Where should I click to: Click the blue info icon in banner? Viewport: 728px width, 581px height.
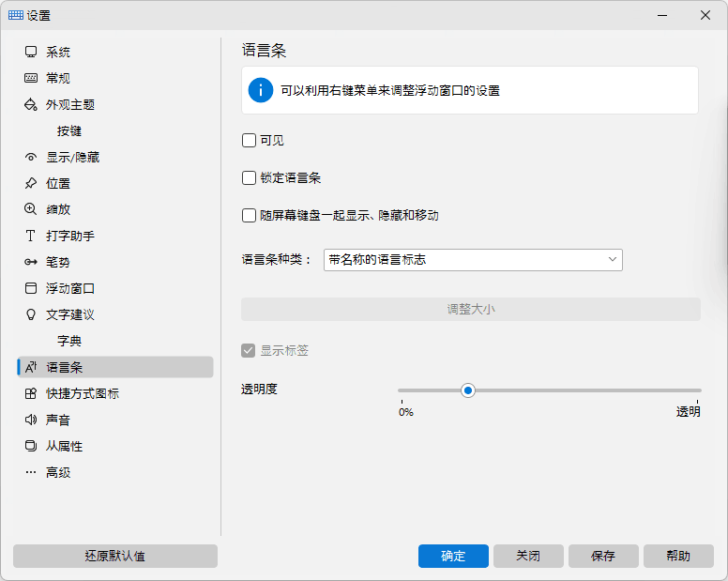pos(261,90)
